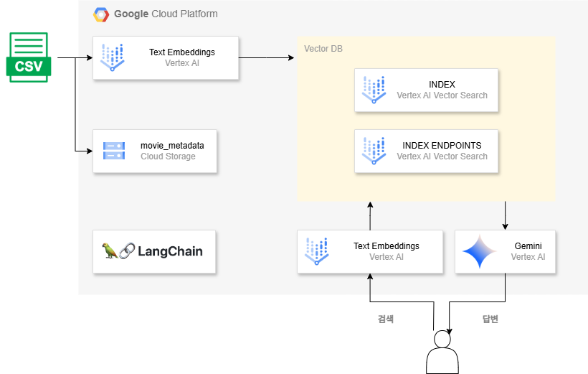Screen dimensions: 588x374
Task: Click the '검색' label
Action: [386, 319]
